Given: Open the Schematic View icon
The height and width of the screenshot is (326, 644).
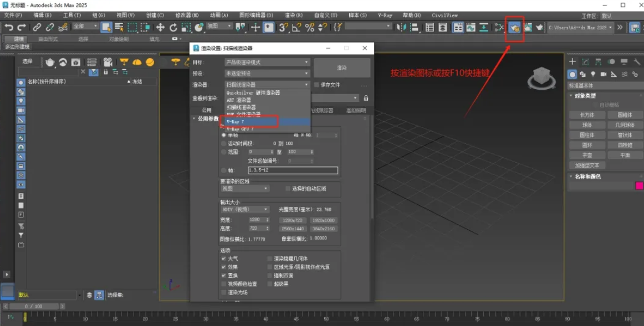Looking at the screenshot, I should [484, 27].
